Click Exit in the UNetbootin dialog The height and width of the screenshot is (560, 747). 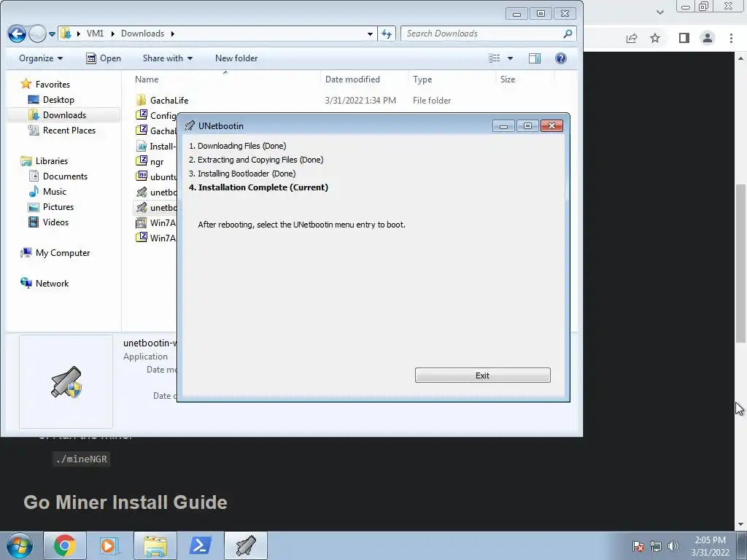tap(483, 376)
